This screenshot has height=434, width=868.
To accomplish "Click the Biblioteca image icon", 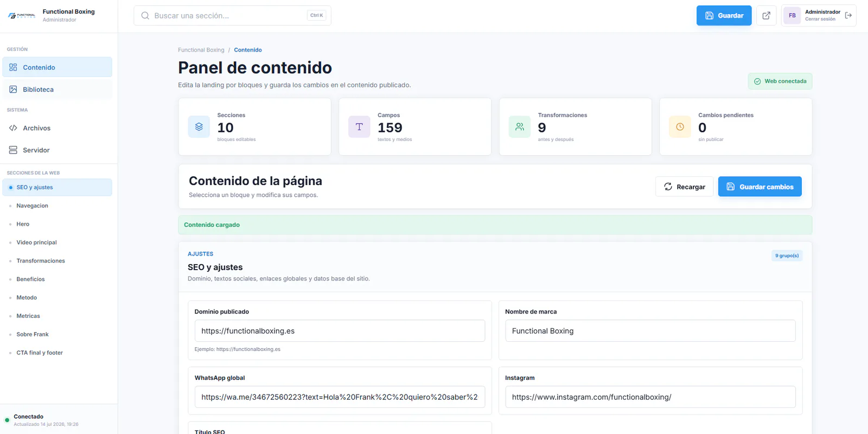I will (13, 90).
